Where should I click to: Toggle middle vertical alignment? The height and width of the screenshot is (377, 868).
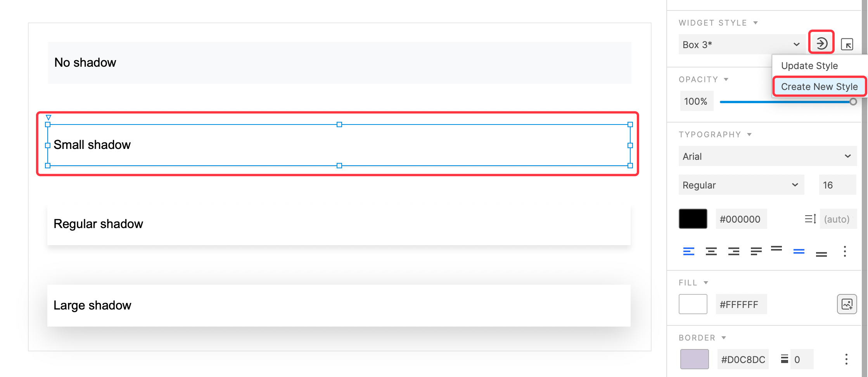pos(799,251)
